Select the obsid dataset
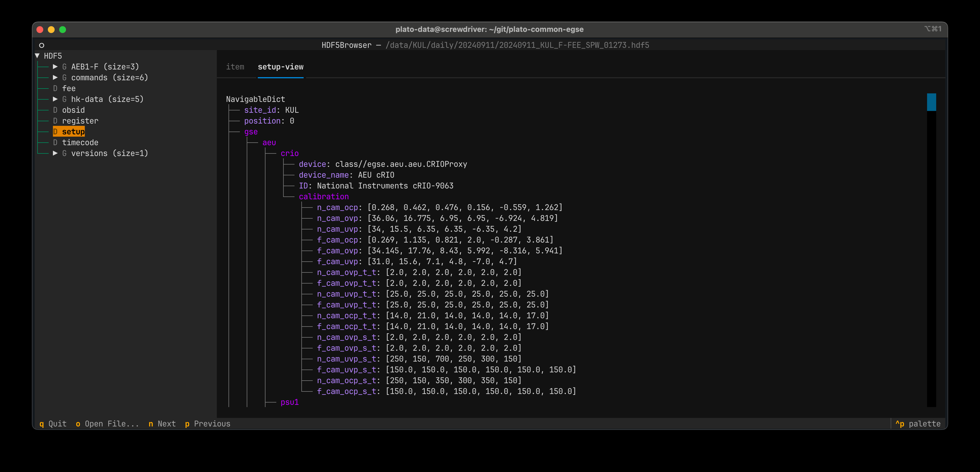980x472 pixels. tap(69, 110)
